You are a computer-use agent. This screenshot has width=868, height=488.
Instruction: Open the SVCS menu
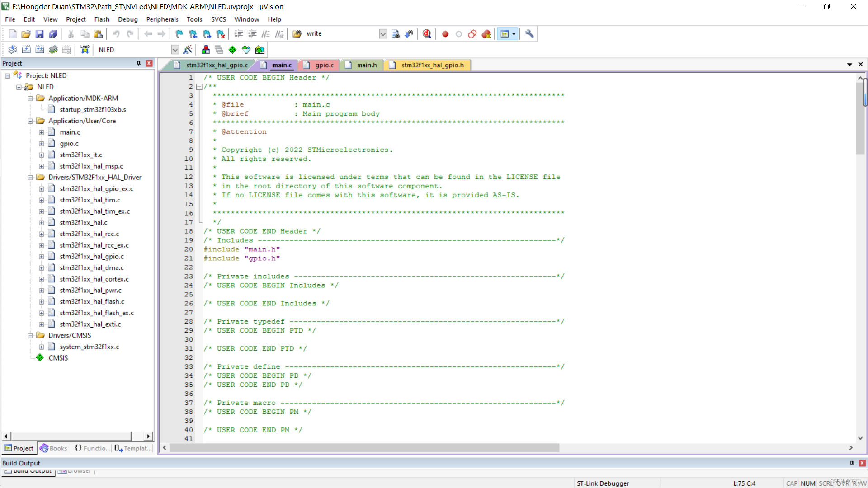pyautogui.click(x=218, y=19)
